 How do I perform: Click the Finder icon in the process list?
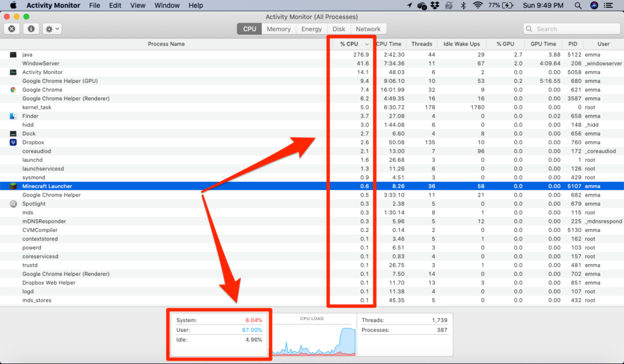point(13,116)
